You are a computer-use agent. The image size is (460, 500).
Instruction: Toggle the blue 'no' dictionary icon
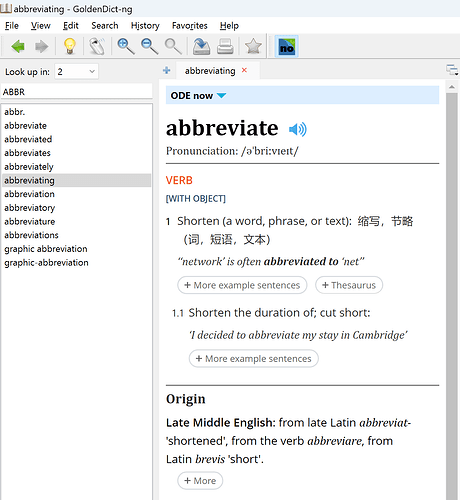pos(286,46)
